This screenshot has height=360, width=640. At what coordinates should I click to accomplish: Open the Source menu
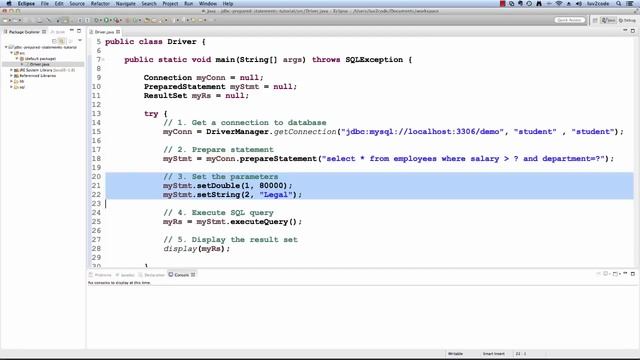coord(77,4)
